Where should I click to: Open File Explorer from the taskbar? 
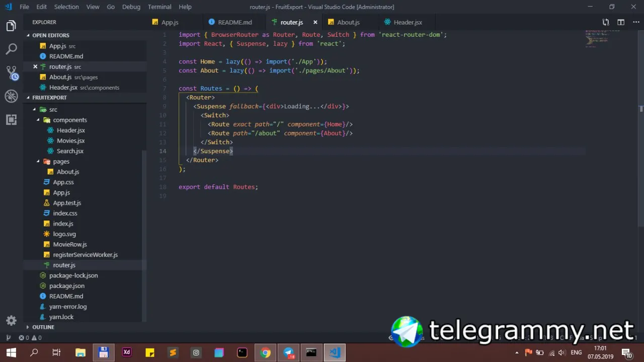(x=80, y=352)
